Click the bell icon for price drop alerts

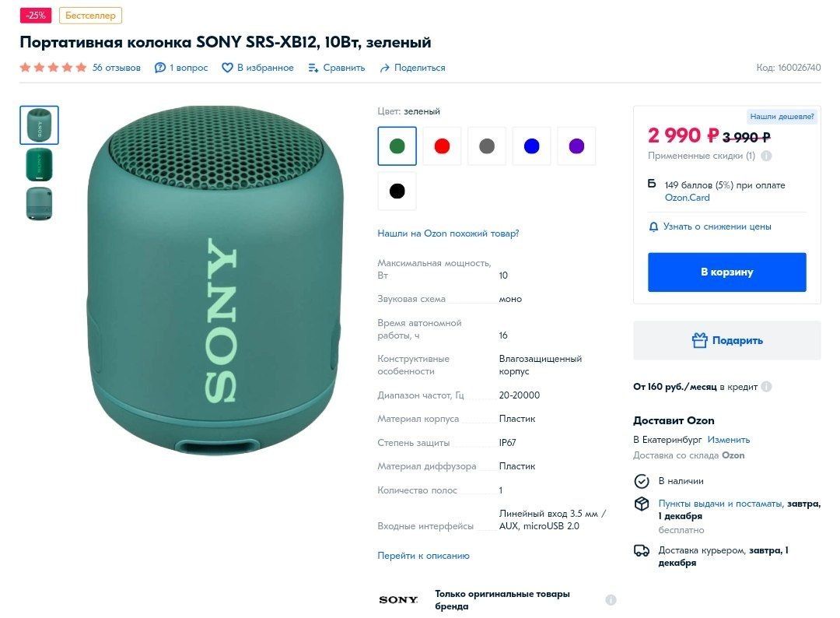[x=653, y=226]
